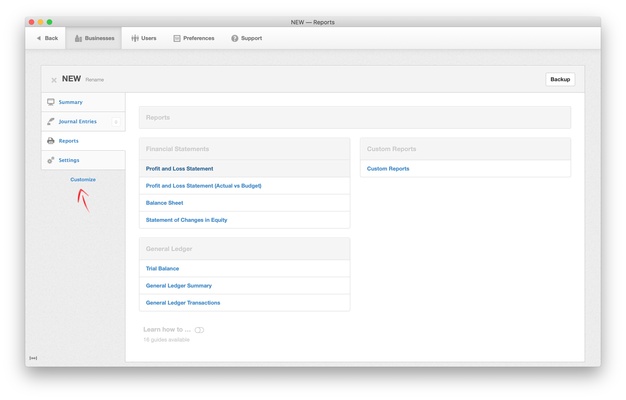
Task: Click the Journal Entries count badge
Action: [116, 122]
